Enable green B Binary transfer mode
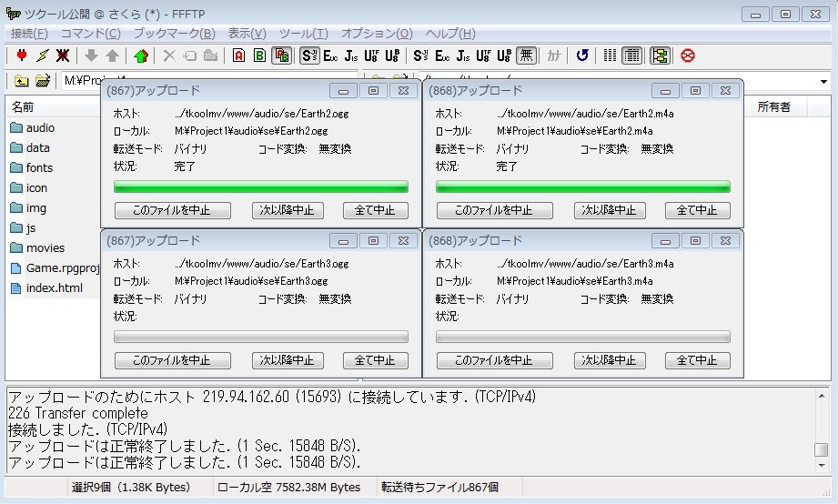Screen dimensions: 838x504 point(259,55)
